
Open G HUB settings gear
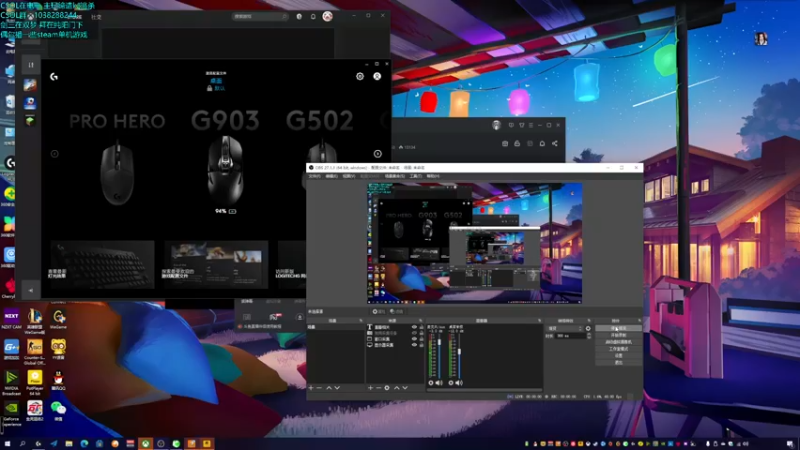tap(360, 76)
